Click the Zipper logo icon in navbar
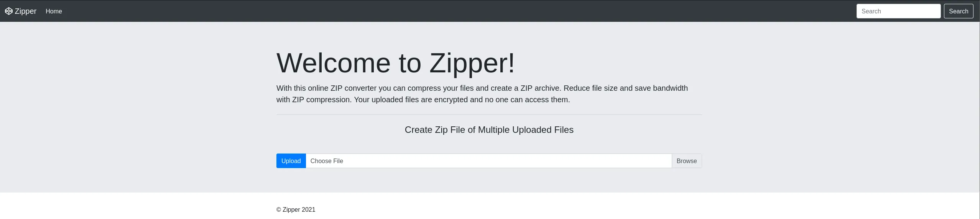 [x=8, y=11]
